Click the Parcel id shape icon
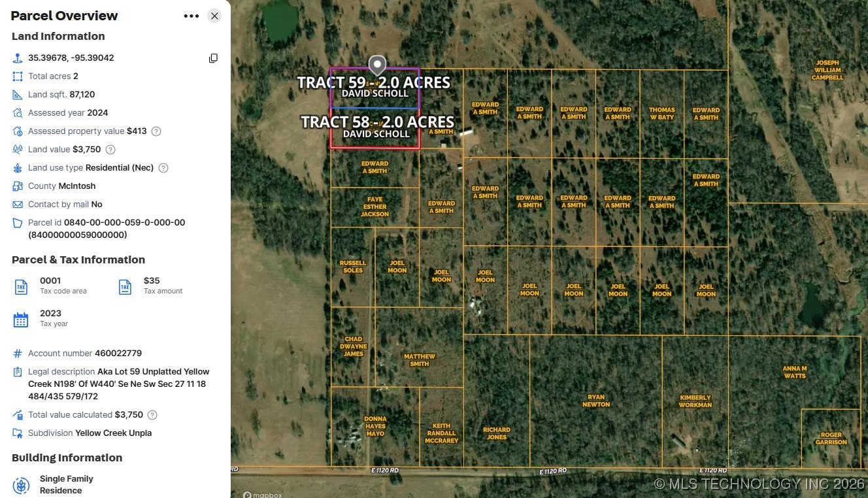This screenshot has height=498, width=868. [x=17, y=222]
